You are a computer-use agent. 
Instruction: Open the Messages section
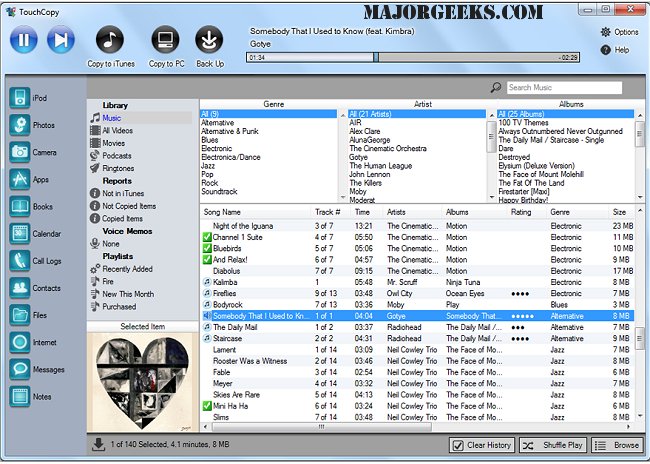tap(19, 369)
